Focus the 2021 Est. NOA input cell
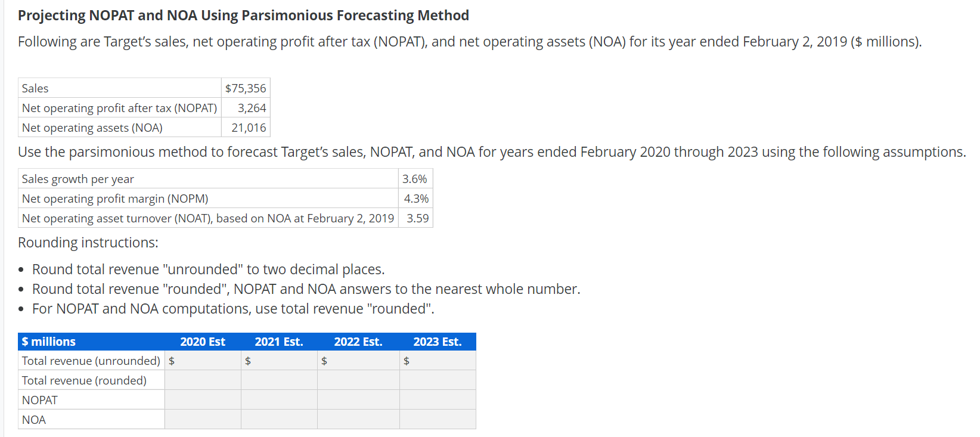This screenshot has height=437, width=980. click(280, 420)
